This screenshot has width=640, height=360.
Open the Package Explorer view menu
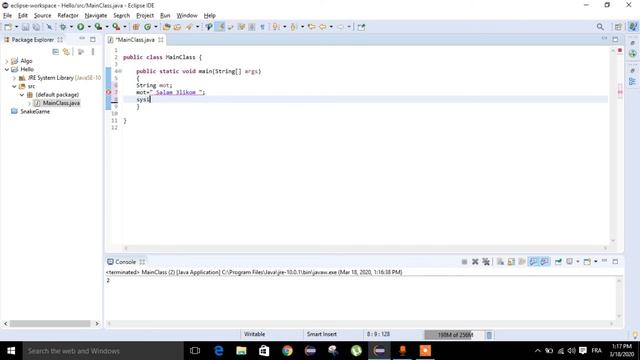click(93, 52)
